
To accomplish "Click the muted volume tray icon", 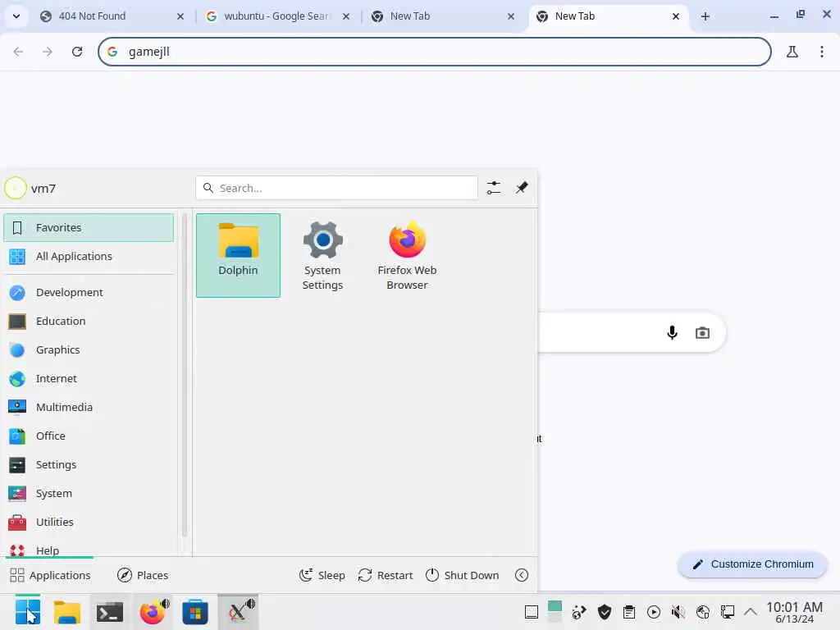I will [x=678, y=612].
